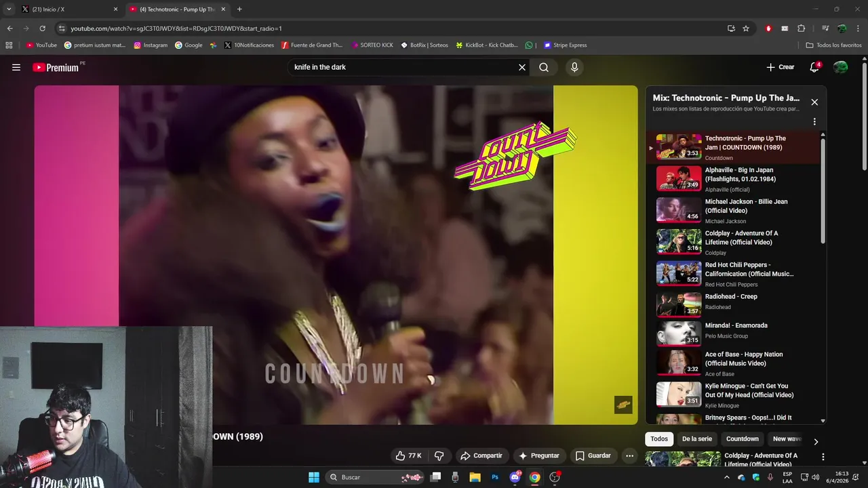The image size is (868, 488).
Task: Open the Instagram bookmark
Action: 151,45
